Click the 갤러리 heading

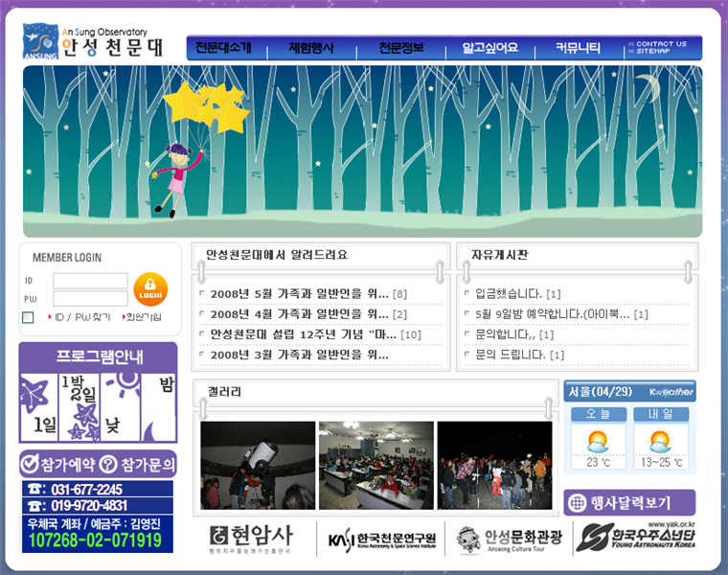225,392
